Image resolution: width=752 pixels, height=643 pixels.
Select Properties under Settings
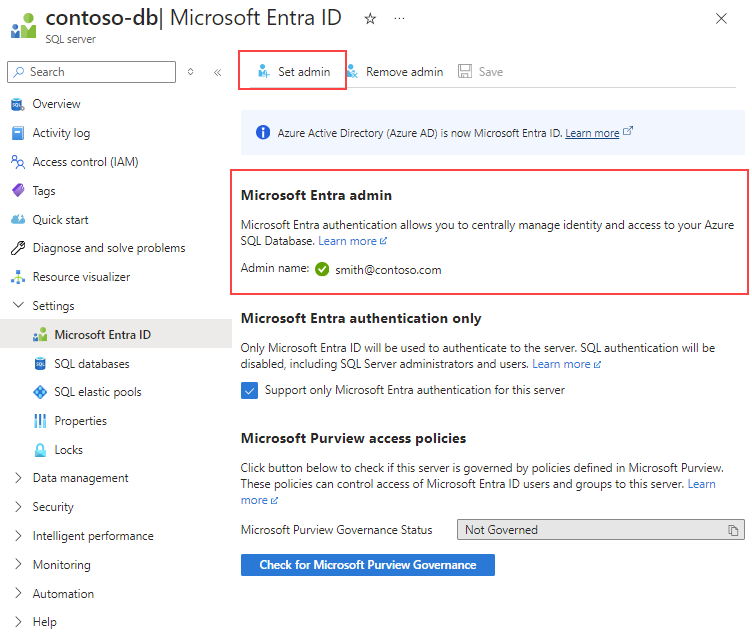click(81, 421)
